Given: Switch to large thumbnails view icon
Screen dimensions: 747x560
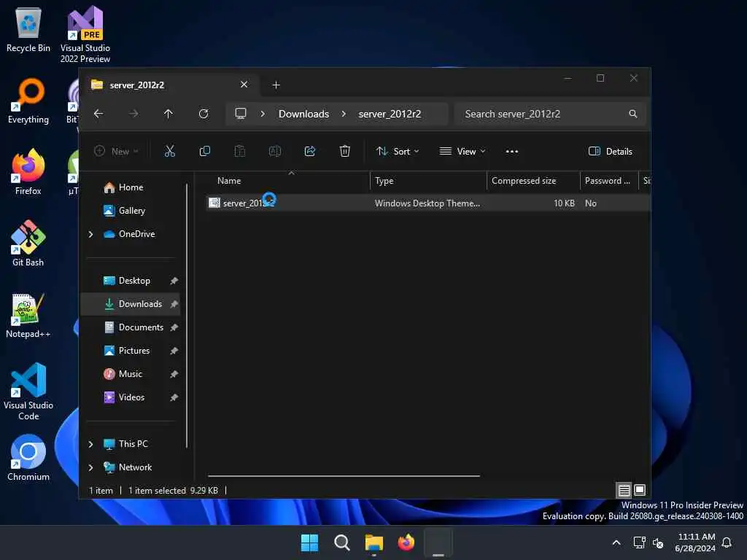Looking at the screenshot, I should tap(640, 490).
